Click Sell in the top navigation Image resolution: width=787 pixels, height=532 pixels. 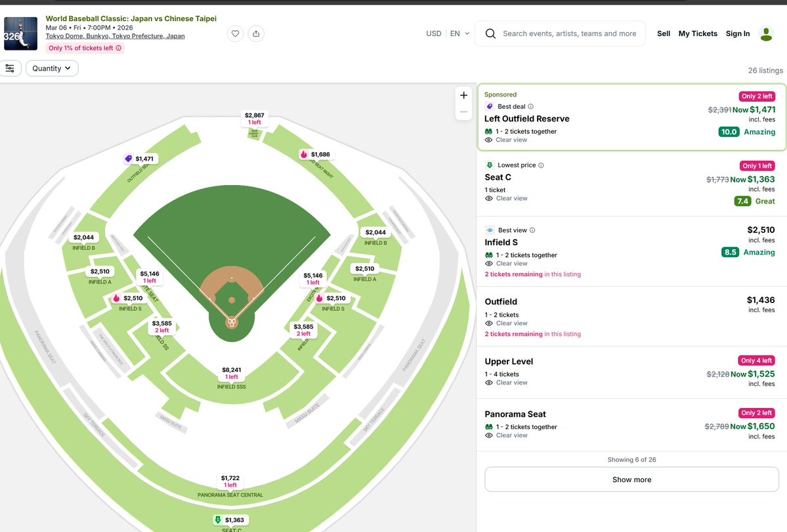pyautogui.click(x=663, y=33)
